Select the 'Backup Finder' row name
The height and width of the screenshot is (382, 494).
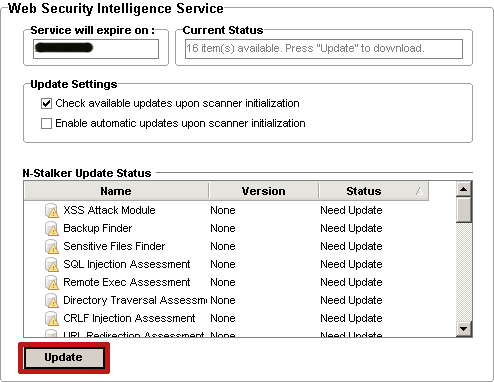(98, 228)
